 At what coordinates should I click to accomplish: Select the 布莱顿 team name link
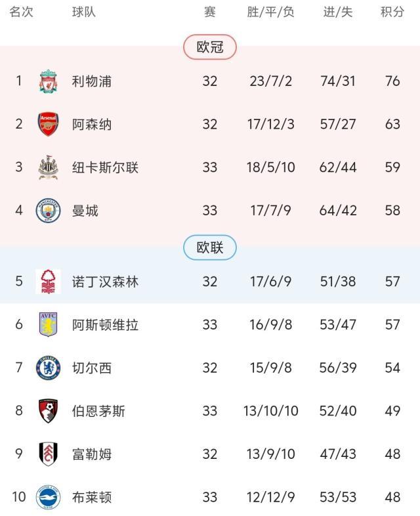point(92,497)
